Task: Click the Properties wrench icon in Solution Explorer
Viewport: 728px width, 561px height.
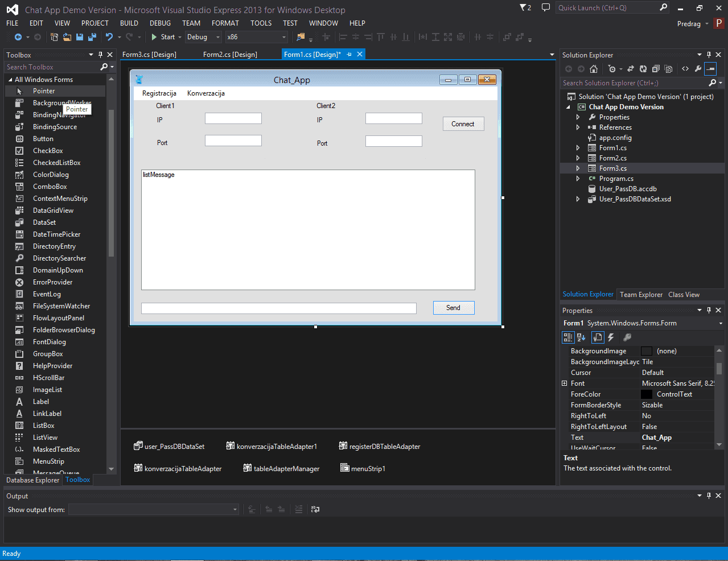Action: point(698,69)
